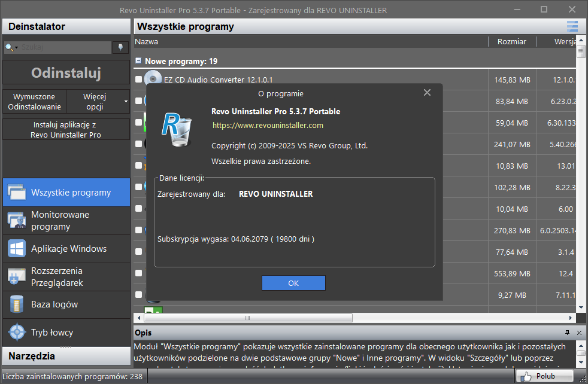Check EZ CD Audio Converter checkbox

(x=139, y=79)
